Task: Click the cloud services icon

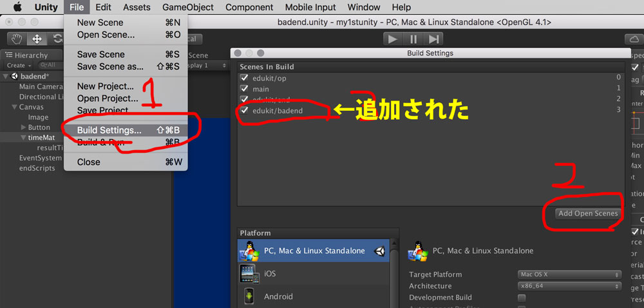Action: 634,39
